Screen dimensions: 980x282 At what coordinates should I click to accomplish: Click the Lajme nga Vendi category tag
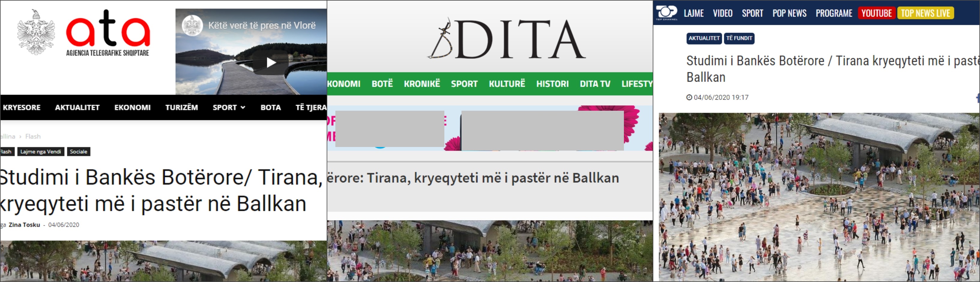(41, 151)
